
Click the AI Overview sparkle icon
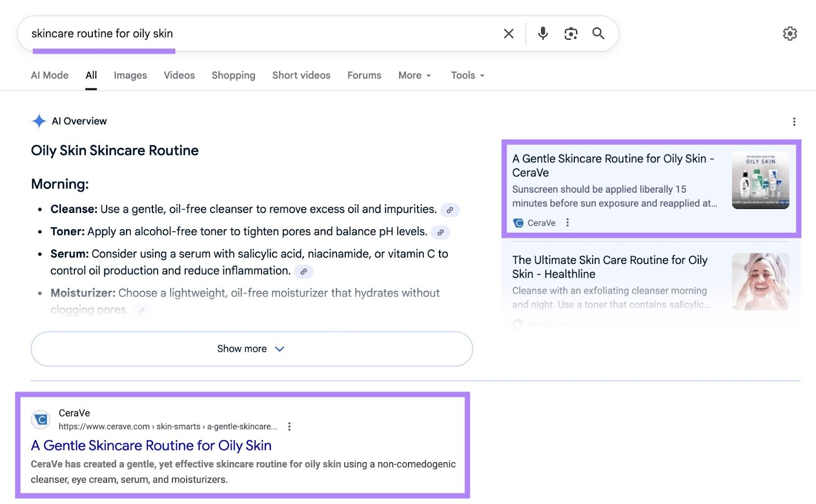pyautogui.click(x=39, y=121)
